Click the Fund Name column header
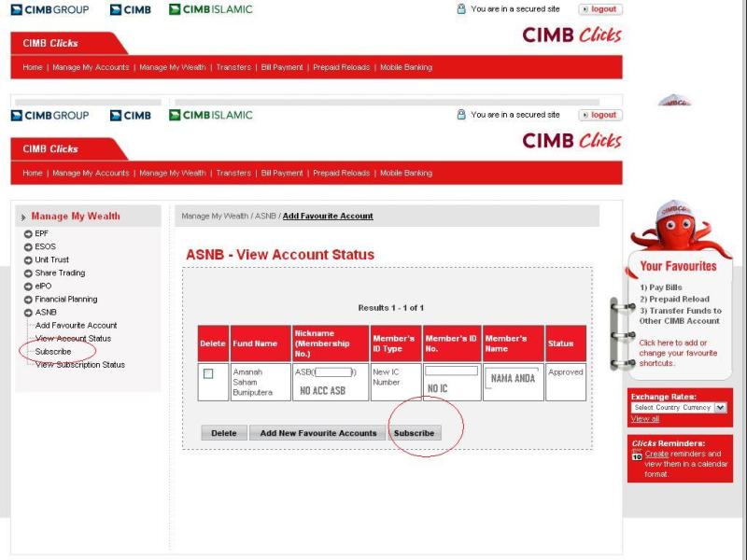This screenshot has height=560, width=747. click(x=261, y=343)
